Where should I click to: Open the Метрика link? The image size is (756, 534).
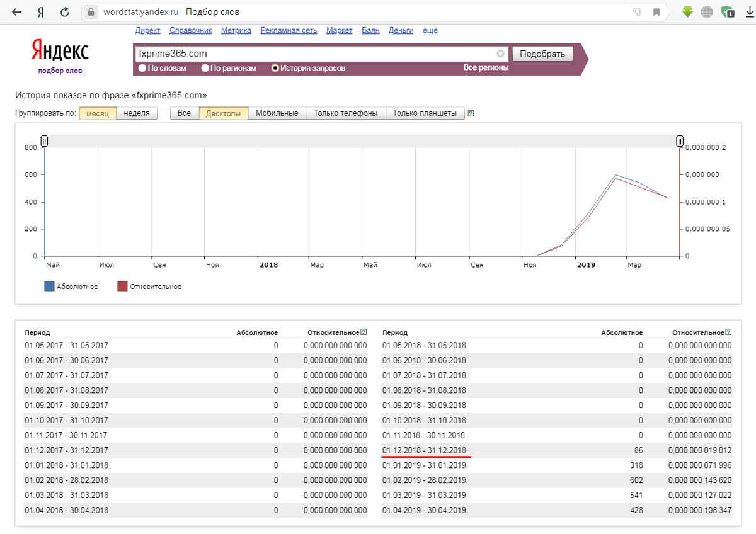(236, 30)
